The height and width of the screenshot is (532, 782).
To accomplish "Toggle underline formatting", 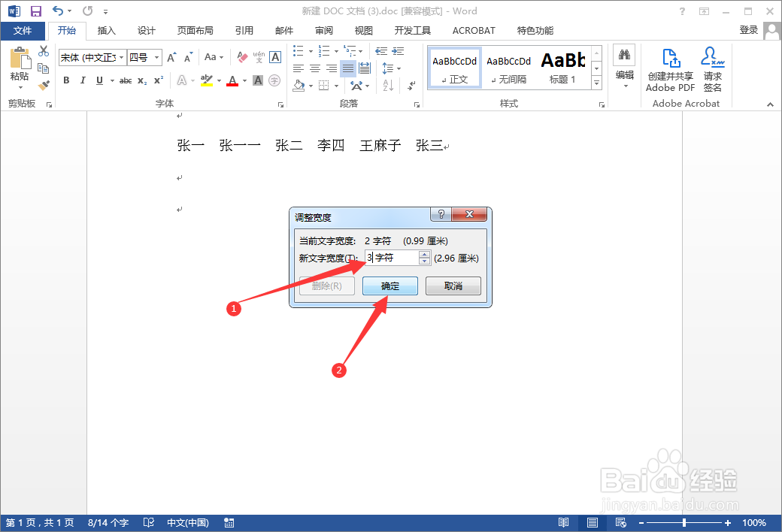I will pos(99,80).
